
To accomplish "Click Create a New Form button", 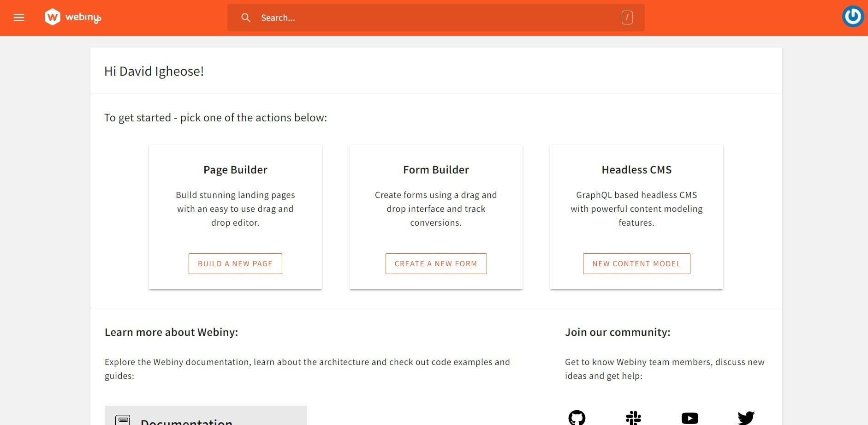I will click(x=436, y=263).
